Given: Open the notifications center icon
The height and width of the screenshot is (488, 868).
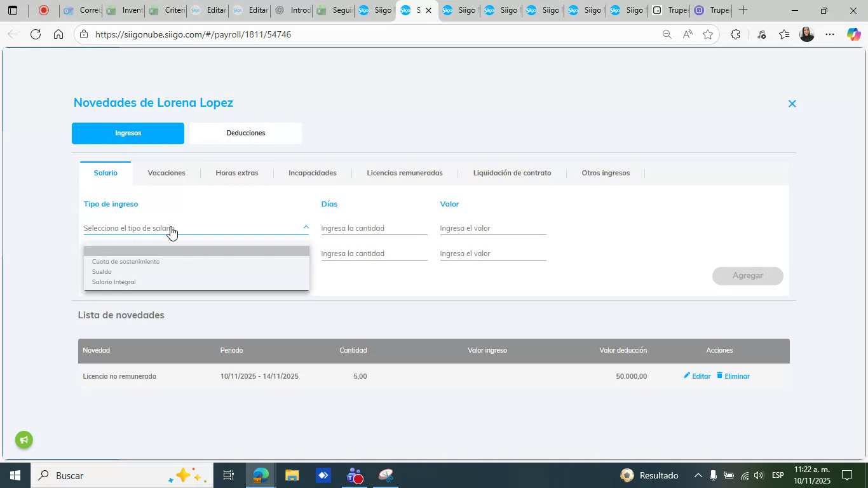Looking at the screenshot, I should tap(847, 475).
